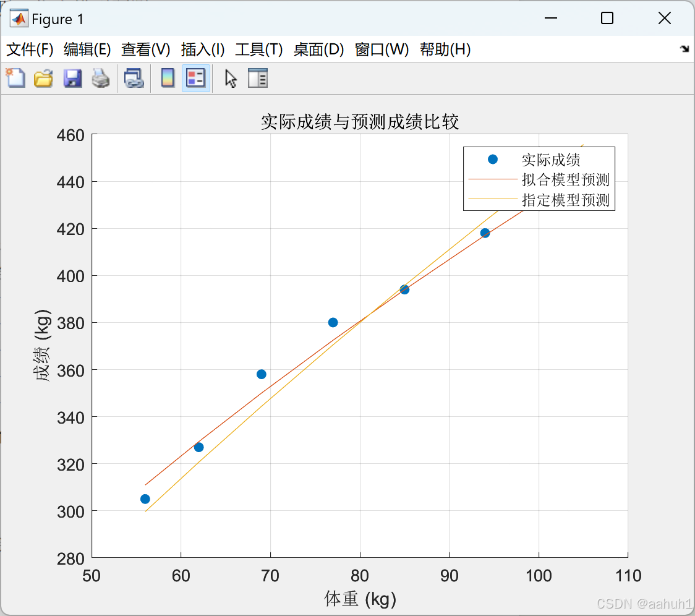Click the New Figure toolbar icon
The image size is (695, 616).
(x=15, y=79)
